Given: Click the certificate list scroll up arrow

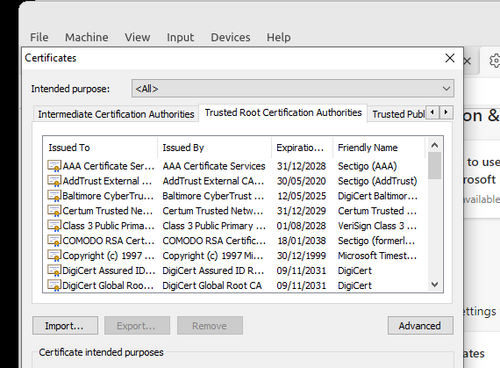Looking at the screenshot, I should click(434, 145).
